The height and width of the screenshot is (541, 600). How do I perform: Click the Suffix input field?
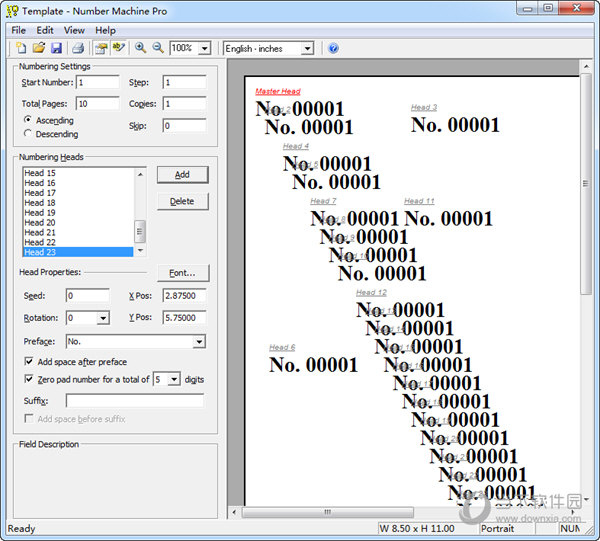point(135,401)
